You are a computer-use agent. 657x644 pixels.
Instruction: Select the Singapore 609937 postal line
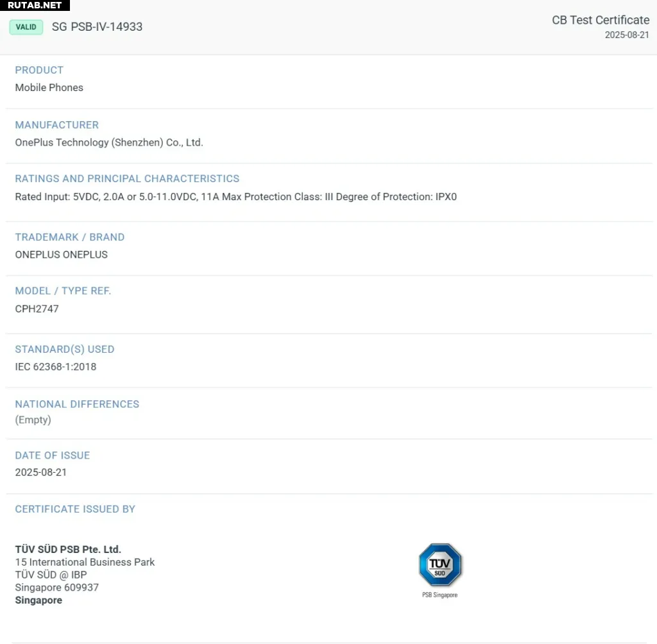coord(57,588)
